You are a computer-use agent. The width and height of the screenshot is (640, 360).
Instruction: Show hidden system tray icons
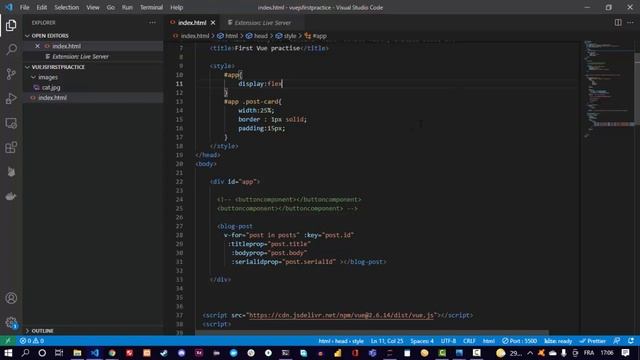pyautogui.click(x=530, y=353)
